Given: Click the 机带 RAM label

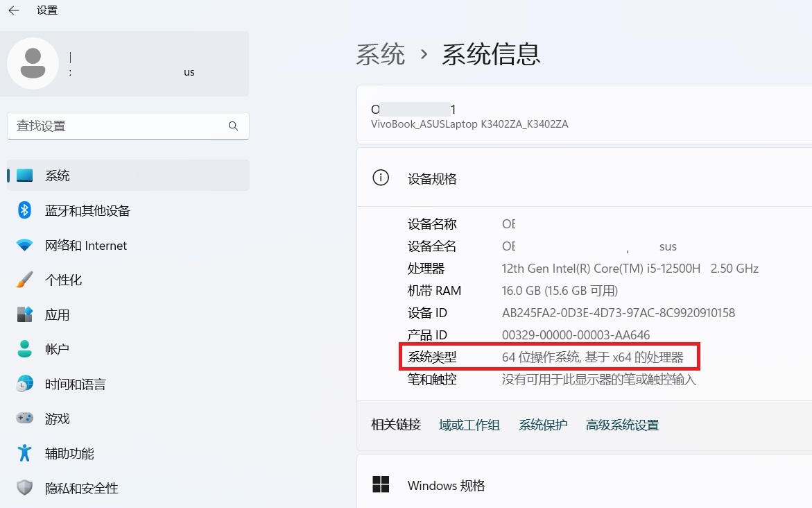Looking at the screenshot, I should (x=434, y=291).
